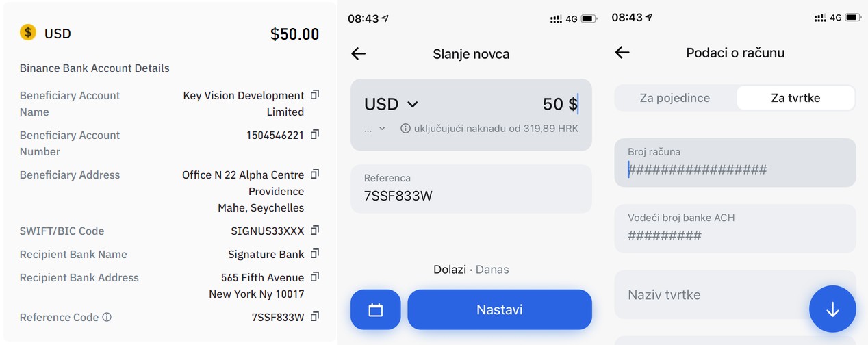The height and width of the screenshot is (345, 868).
Task: Click the Naziv tvrtke field
Action: [712, 295]
